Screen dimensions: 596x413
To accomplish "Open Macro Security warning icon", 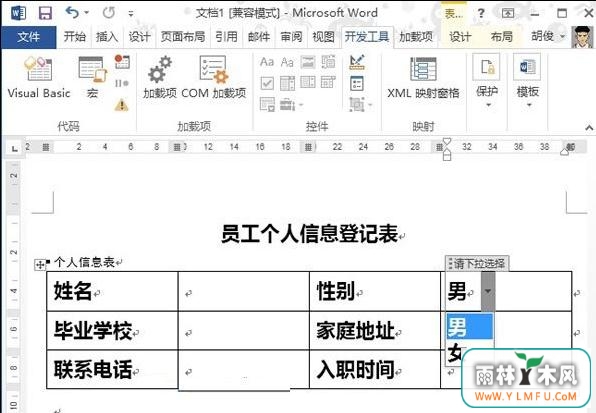I will tap(122, 104).
